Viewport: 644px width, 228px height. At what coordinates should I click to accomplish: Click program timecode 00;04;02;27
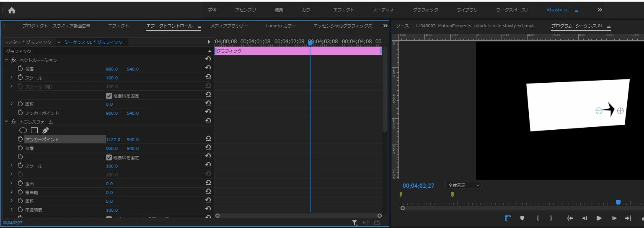[419, 186]
